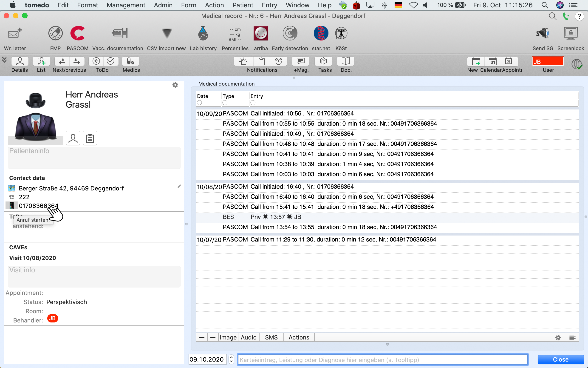Open patient Details in toolbar
Image resolution: width=588 pixels, height=368 pixels.
point(20,61)
